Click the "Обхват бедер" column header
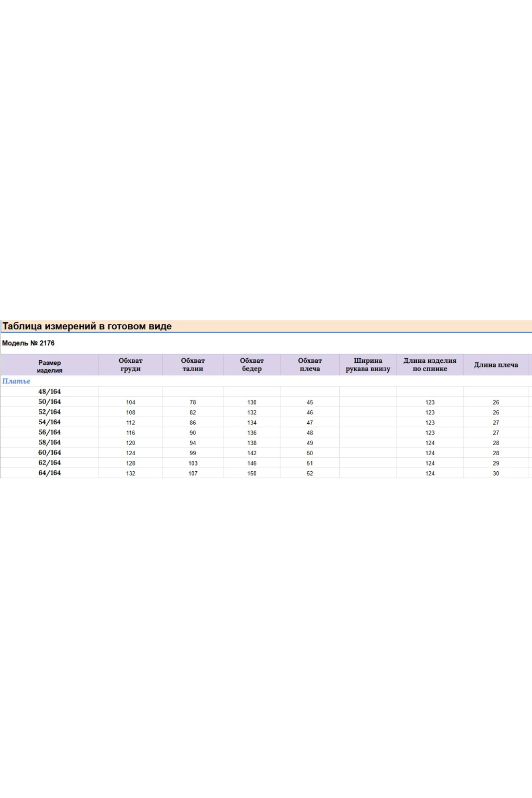Screen dimensions: 532x798 coord(252,365)
